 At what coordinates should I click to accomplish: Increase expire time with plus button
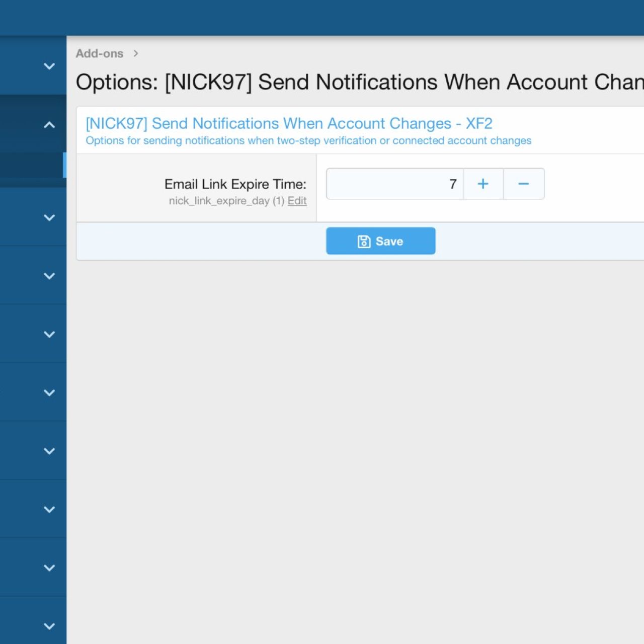pyautogui.click(x=483, y=184)
